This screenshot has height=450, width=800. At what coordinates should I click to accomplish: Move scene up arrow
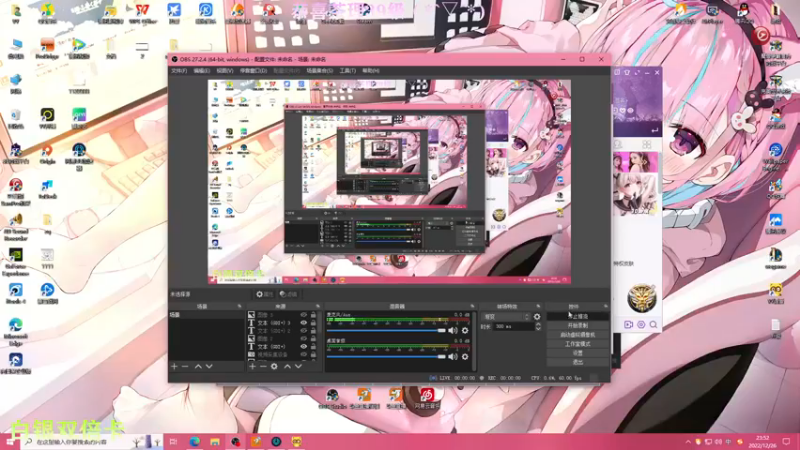[198, 366]
